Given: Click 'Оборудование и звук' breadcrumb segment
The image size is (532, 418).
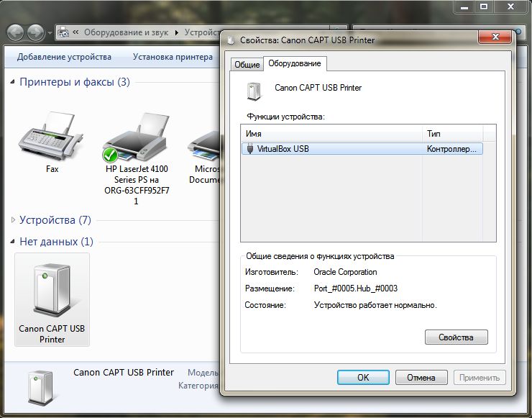Looking at the screenshot, I should pyautogui.click(x=127, y=32).
